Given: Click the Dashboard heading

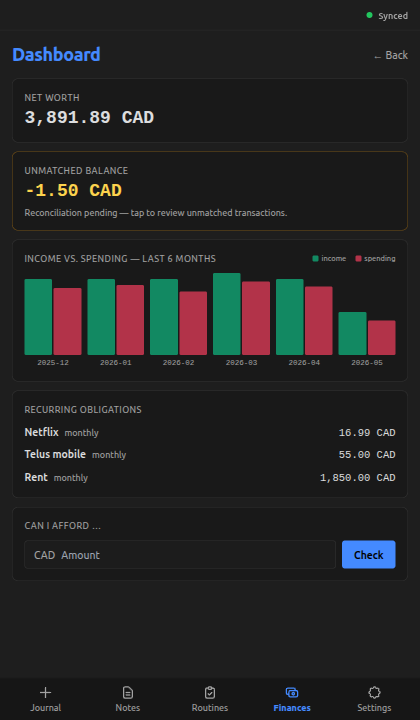Looking at the screenshot, I should [x=56, y=55].
